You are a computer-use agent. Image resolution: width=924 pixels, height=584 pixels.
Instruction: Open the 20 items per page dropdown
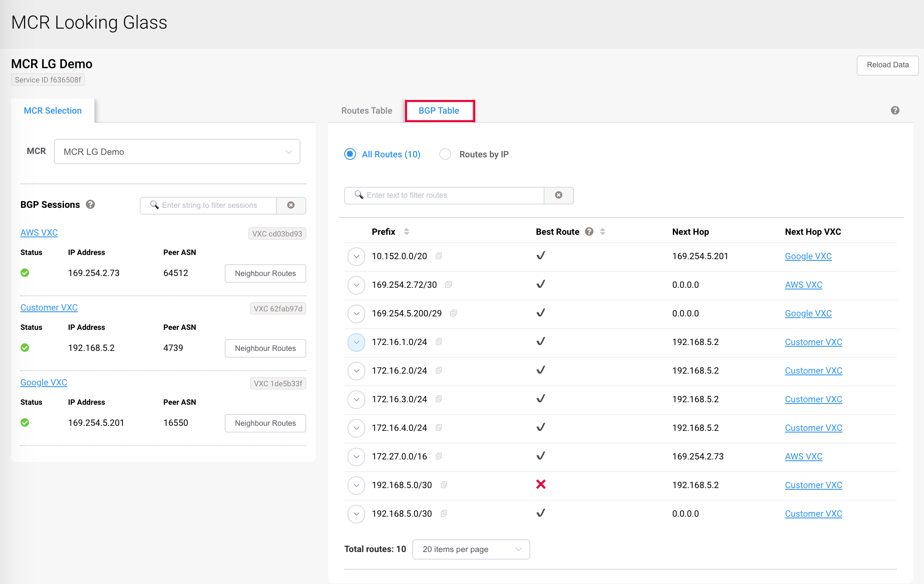(x=471, y=549)
